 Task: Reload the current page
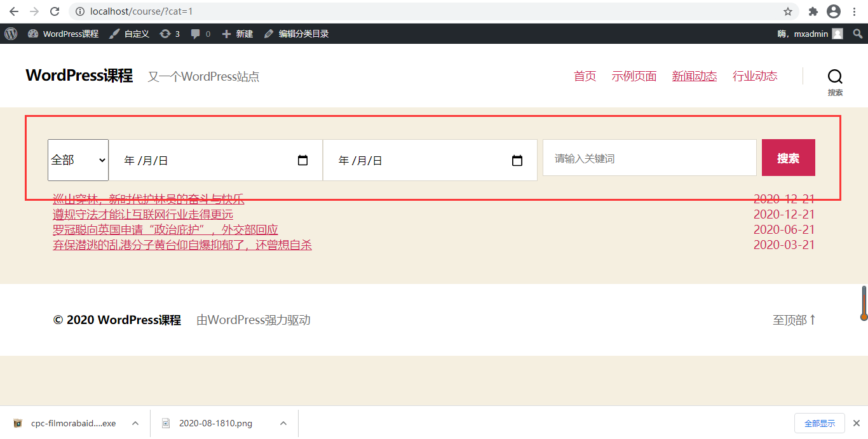click(x=55, y=11)
